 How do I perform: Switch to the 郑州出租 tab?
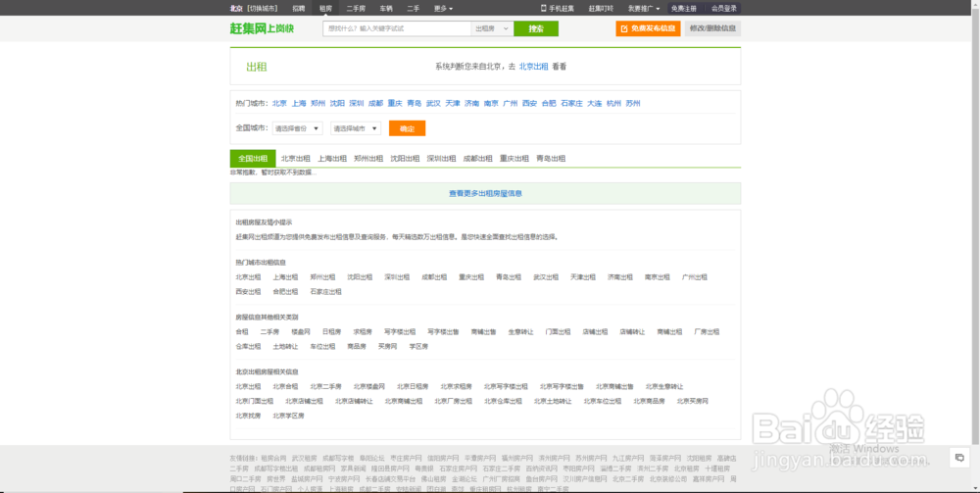coord(368,159)
